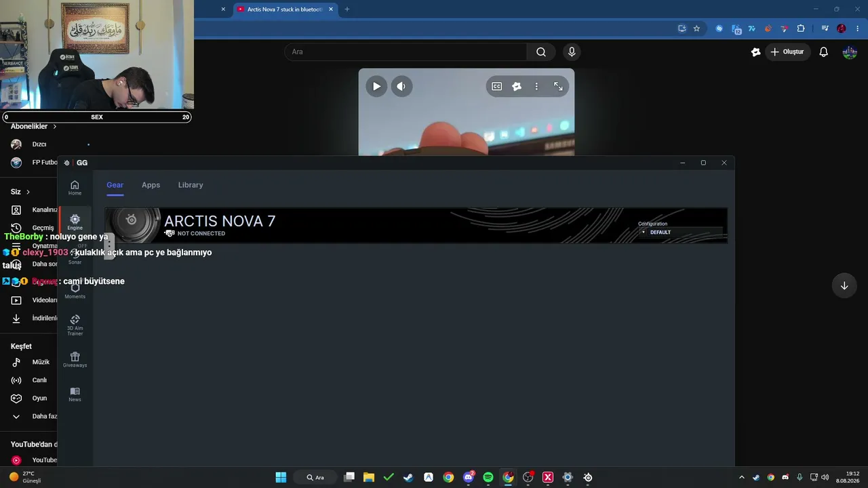Expand the Abonelikler section
The image size is (868, 488).
pyautogui.click(x=34, y=126)
